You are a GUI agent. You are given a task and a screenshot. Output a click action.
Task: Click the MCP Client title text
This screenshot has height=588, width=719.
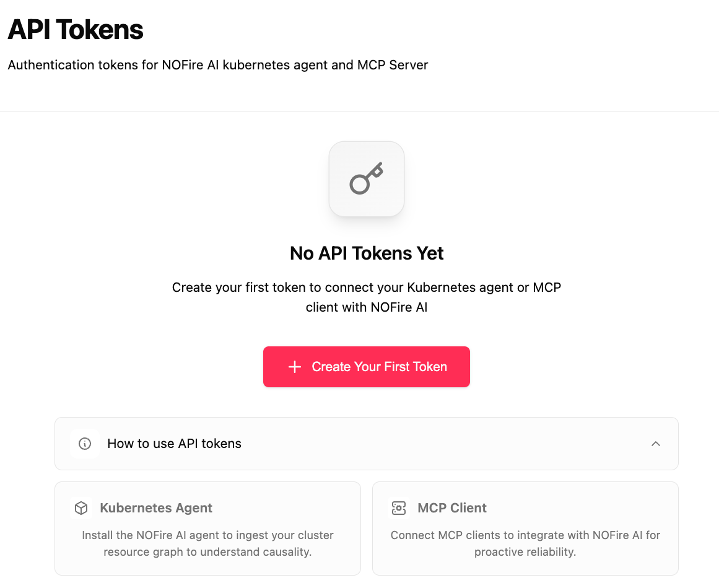tap(451, 507)
